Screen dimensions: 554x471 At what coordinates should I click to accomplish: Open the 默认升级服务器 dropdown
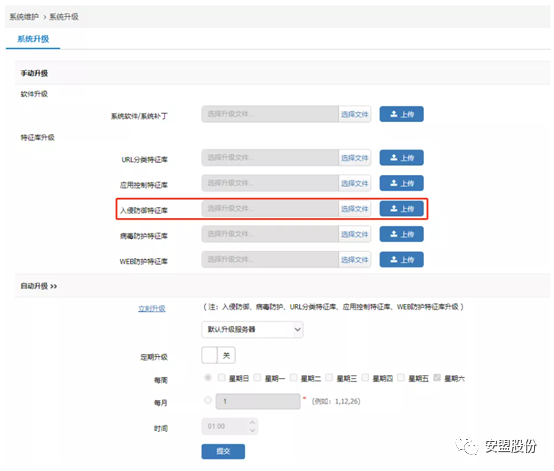coord(252,329)
